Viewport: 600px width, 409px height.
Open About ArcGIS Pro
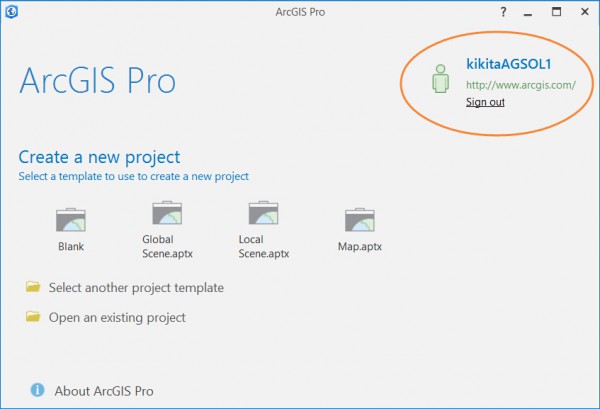104,391
